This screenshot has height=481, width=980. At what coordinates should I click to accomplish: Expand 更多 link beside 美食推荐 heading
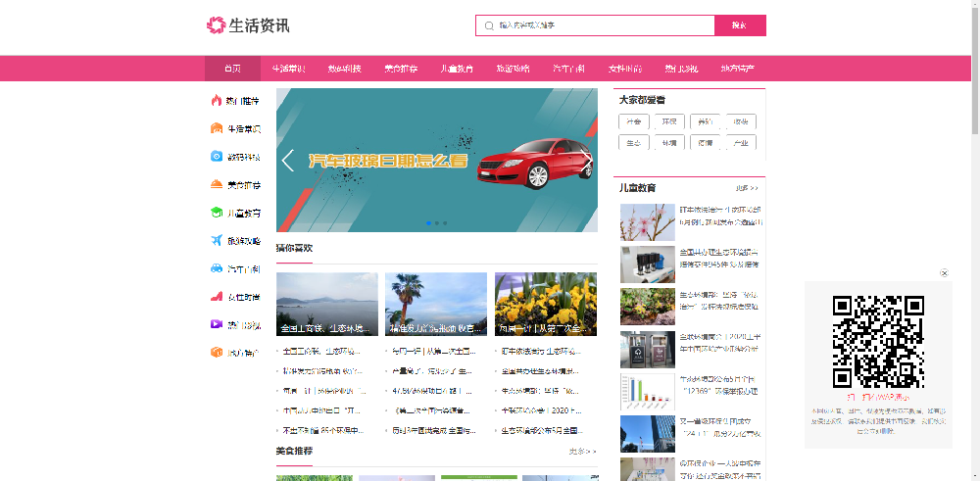[582, 451]
